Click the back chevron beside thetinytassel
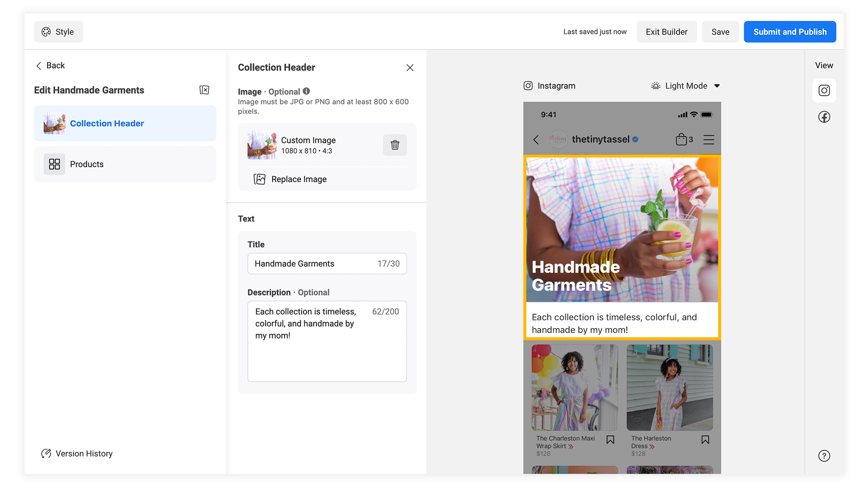The height and width of the screenshot is (488, 868). click(x=536, y=140)
